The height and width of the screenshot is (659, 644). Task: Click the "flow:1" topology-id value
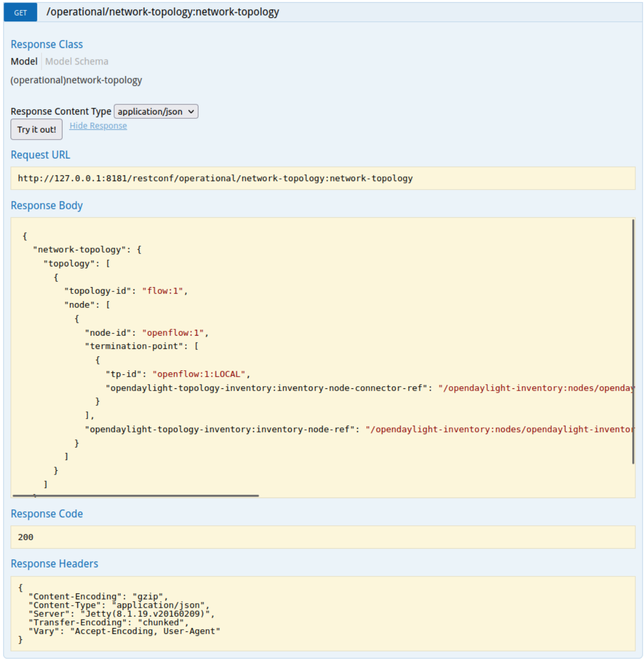[x=163, y=291]
